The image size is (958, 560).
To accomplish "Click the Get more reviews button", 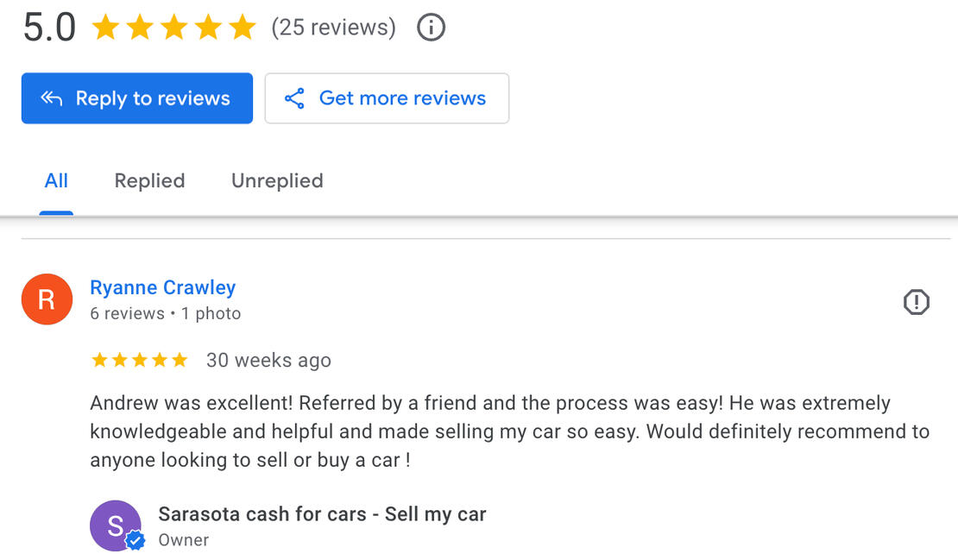I will 387,98.
